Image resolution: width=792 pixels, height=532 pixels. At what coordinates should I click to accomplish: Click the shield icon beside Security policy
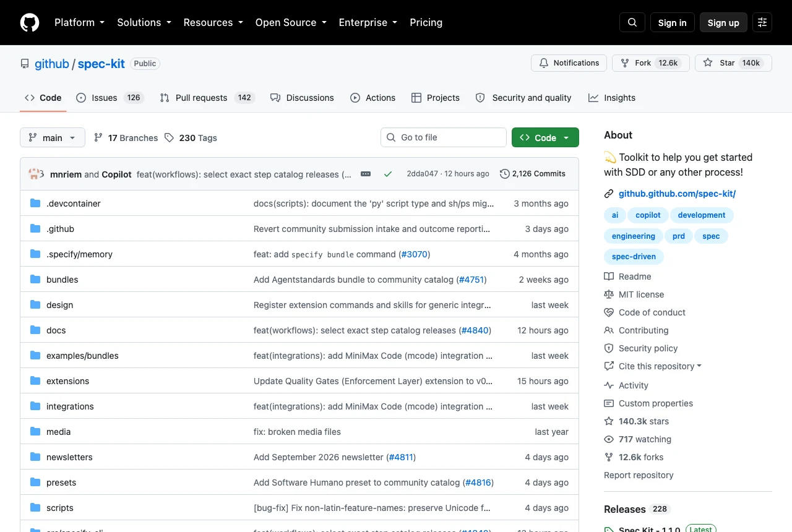609,348
